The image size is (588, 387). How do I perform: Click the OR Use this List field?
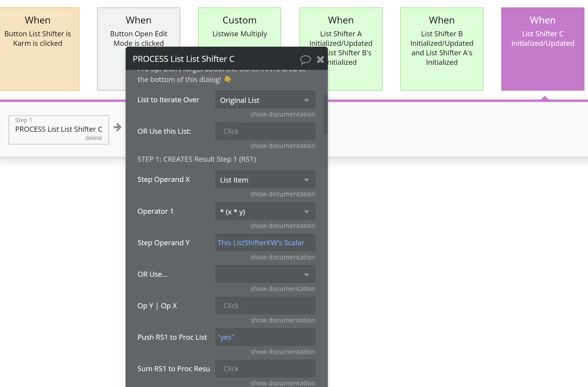(x=265, y=131)
